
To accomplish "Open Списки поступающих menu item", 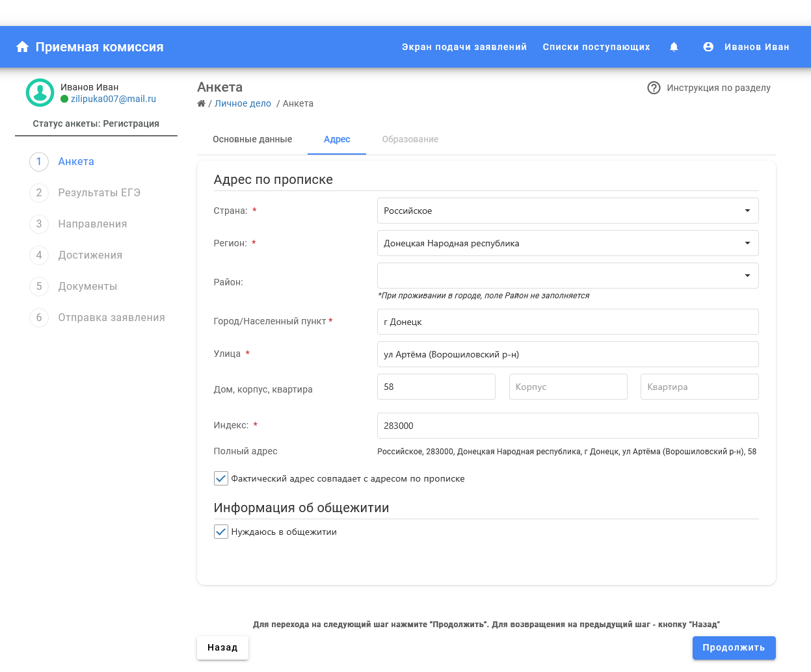I will pos(596,47).
